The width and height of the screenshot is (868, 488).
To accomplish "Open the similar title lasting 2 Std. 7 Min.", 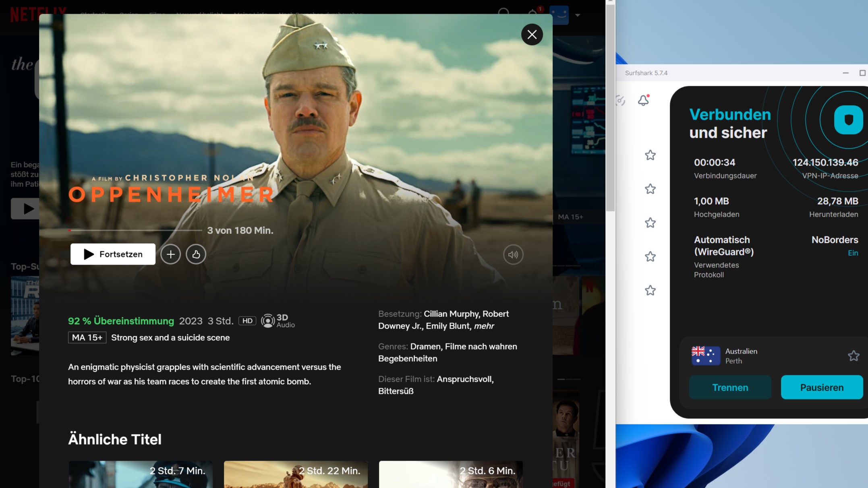I will point(141,474).
